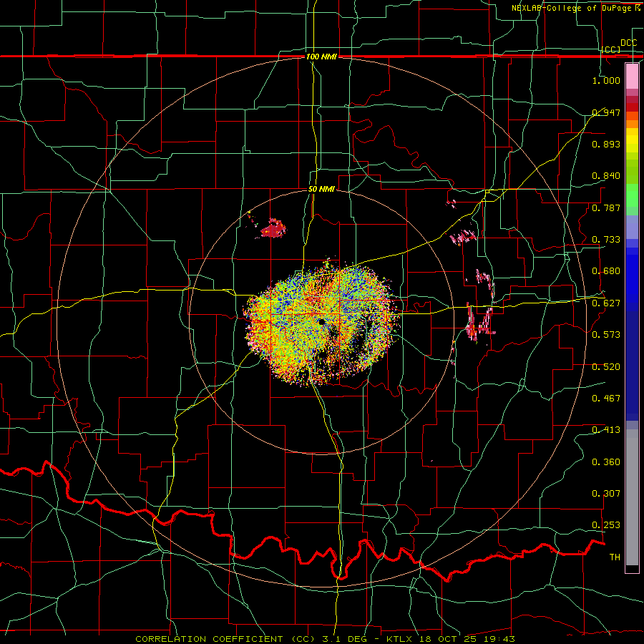Click the 0.787 scale value
Screen dimensions: 644x644
coord(606,208)
